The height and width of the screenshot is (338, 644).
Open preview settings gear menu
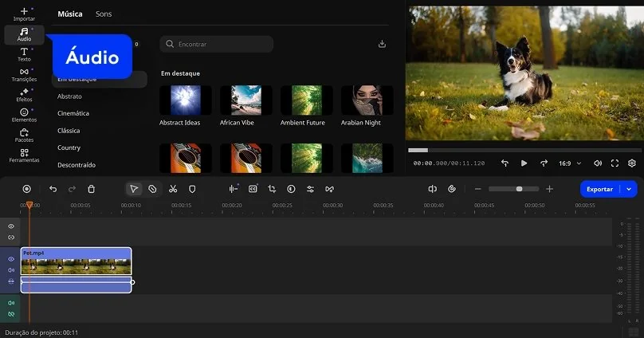click(x=632, y=163)
